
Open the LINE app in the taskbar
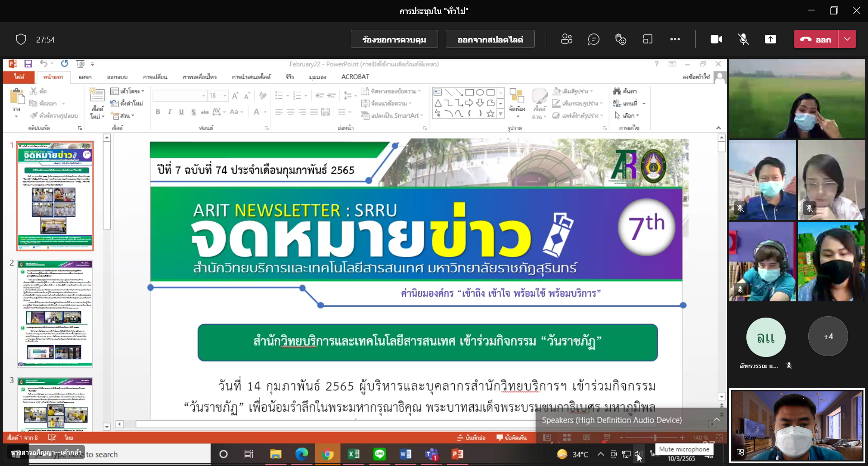click(380, 454)
